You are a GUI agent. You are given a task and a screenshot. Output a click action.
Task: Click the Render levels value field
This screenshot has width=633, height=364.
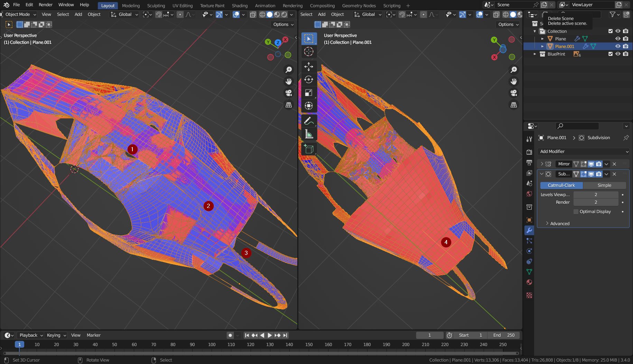596,202
